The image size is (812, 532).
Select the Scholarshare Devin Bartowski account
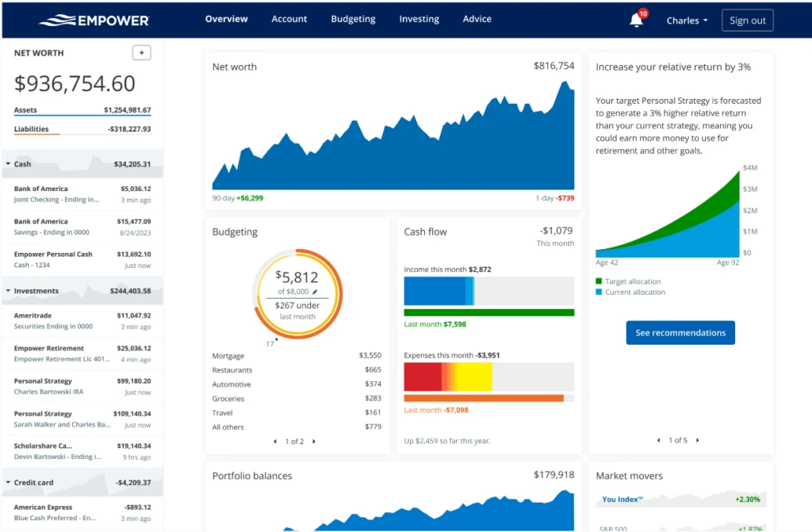82,451
